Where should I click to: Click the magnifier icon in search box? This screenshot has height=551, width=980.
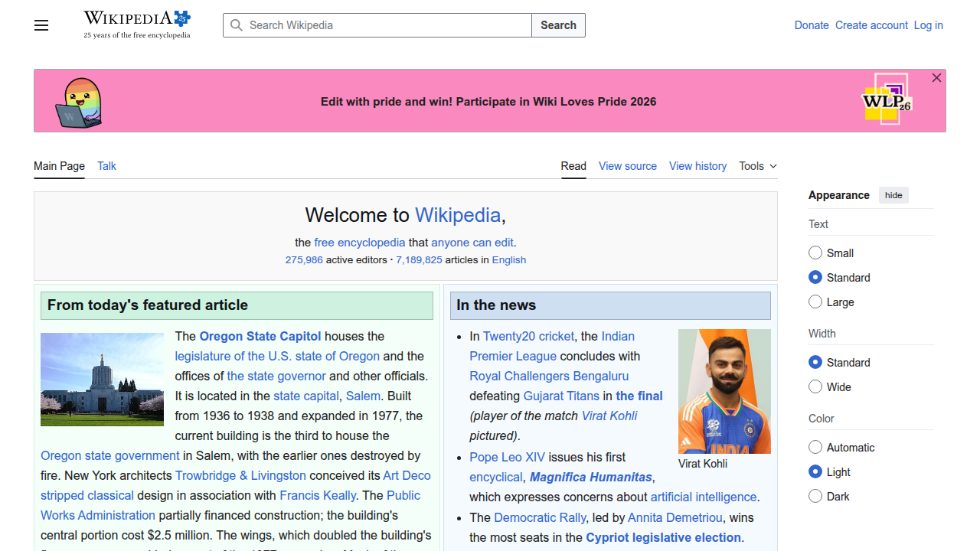pyautogui.click(x=237, y=25)
